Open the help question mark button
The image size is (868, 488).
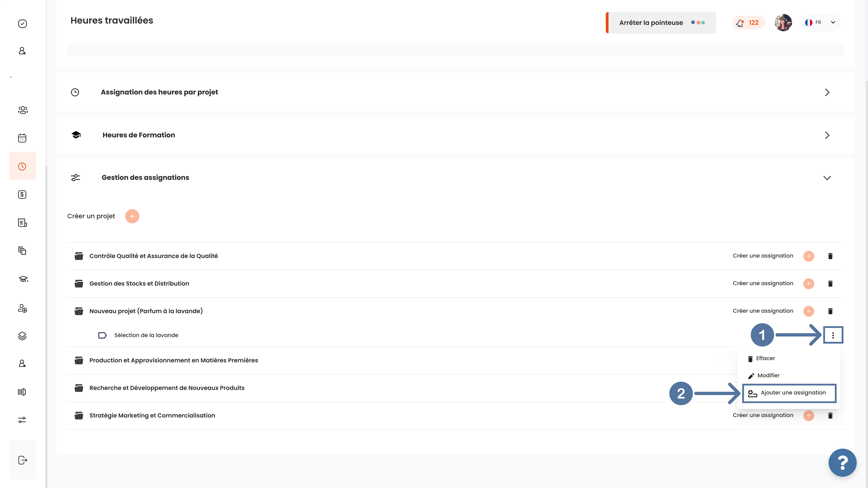(842, 463)
